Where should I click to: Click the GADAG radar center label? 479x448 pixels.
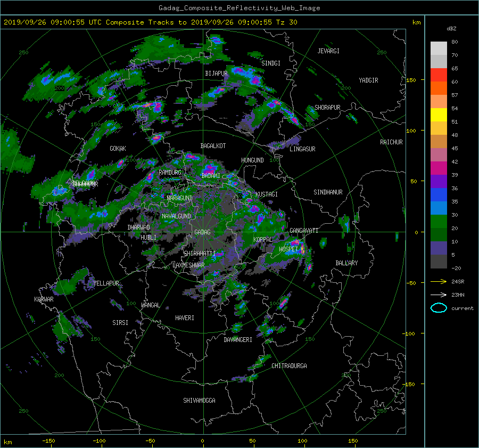202,232
